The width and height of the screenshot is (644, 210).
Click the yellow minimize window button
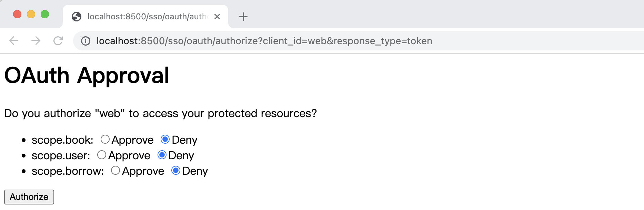point(31,14)
